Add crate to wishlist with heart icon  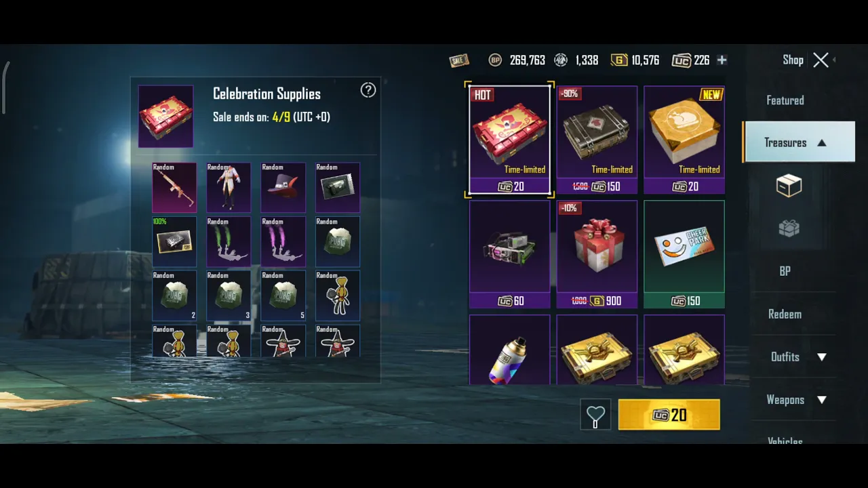[595, 415]
